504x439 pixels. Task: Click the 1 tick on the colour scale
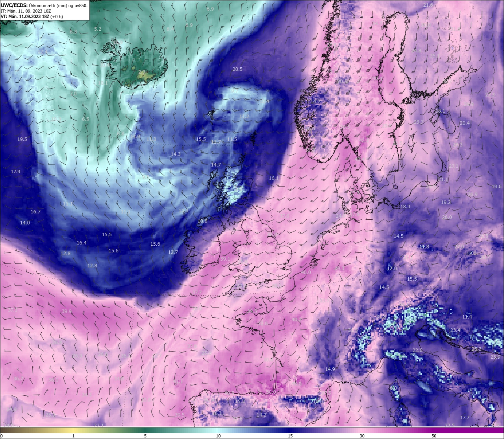74,436
